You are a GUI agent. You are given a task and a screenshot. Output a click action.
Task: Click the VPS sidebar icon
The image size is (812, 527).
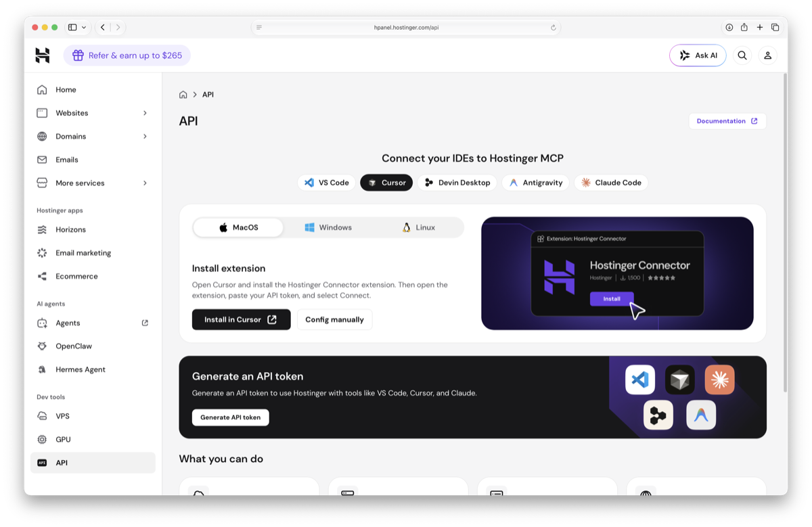click(x=42, y=416)
